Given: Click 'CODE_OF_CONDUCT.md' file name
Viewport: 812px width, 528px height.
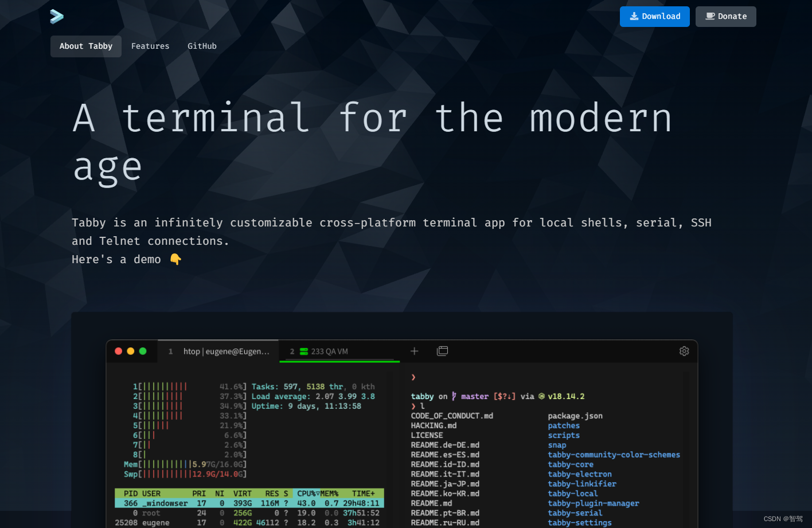Looking at the screenshot, I should (x=452, y=416).
